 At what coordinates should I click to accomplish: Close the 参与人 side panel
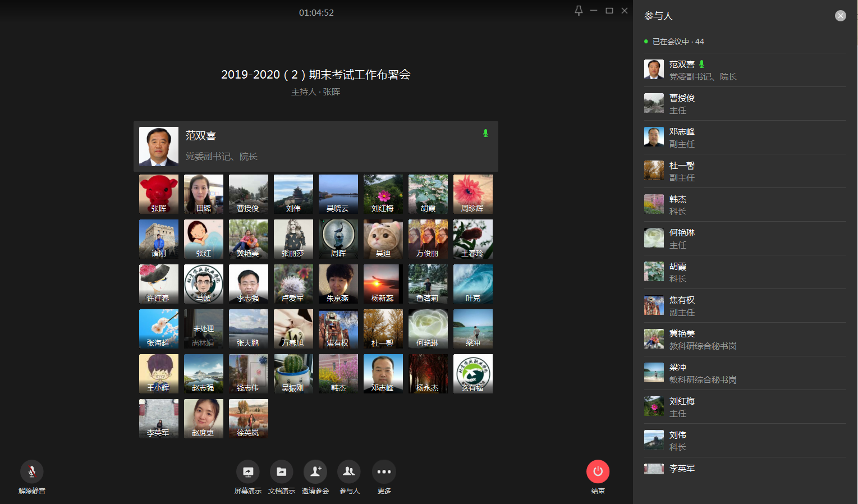(x=840, y=16)
